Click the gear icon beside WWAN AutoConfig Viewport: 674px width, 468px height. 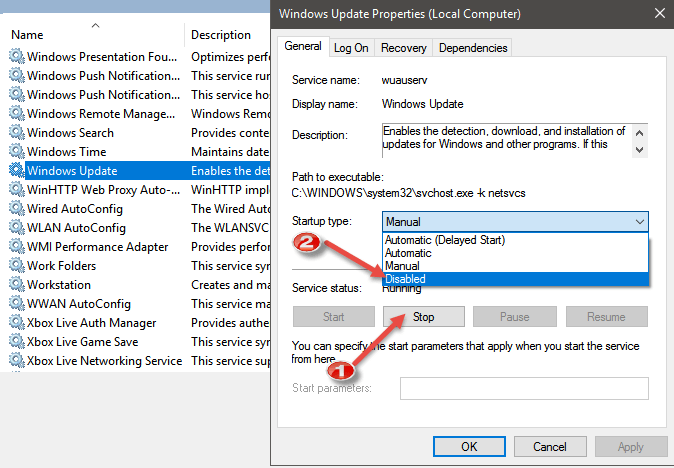16,303
